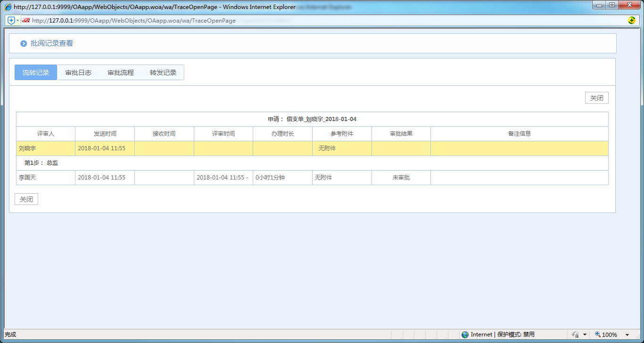Click the green-yellow plus icon at address bar right
Image resolution: width=644 pixels, height=343 pixels.
(632, 20)
